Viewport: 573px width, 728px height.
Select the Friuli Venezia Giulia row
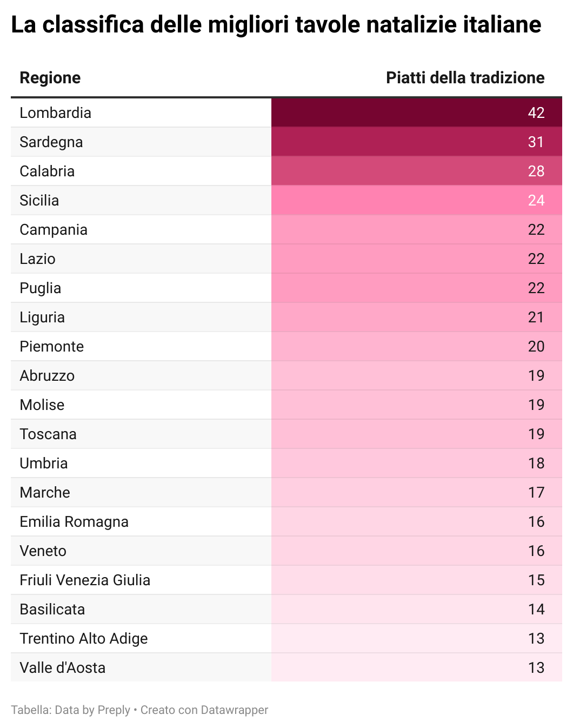click(x=286, y=580)
